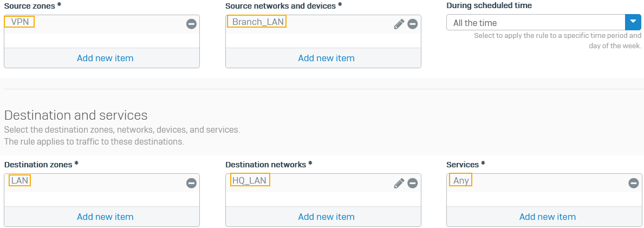This screenshot has width=644, height=228.
Task: Remove the Any service entry
Action: pos(634,183)
